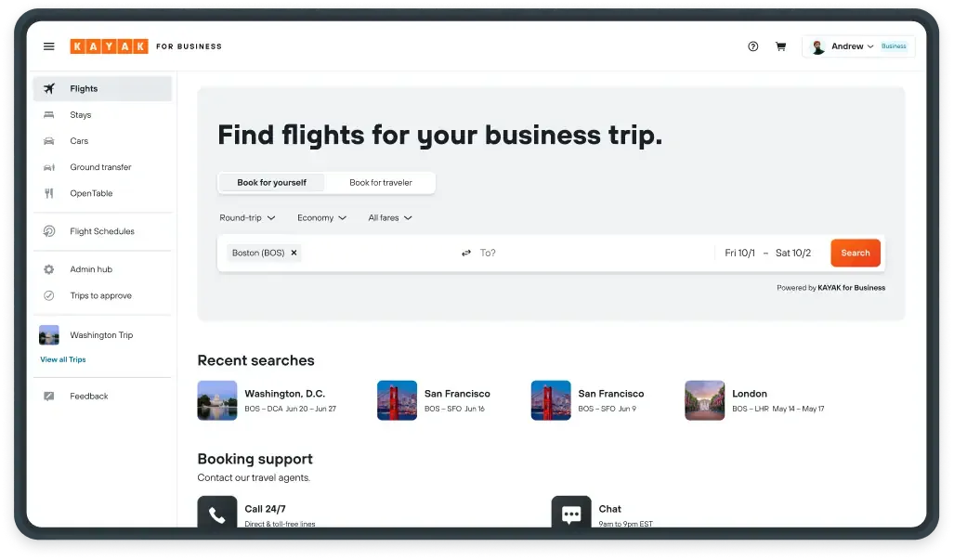
Task: Click the Call 24/7 phone icon
Action: [x=216, y=514]
